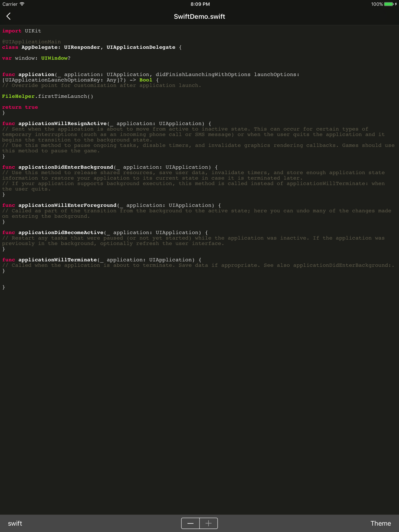This screenshot has width=399, height=532.
Task: Click the '@UIApplicationMain' attribute line
Action: click(32, 41)
